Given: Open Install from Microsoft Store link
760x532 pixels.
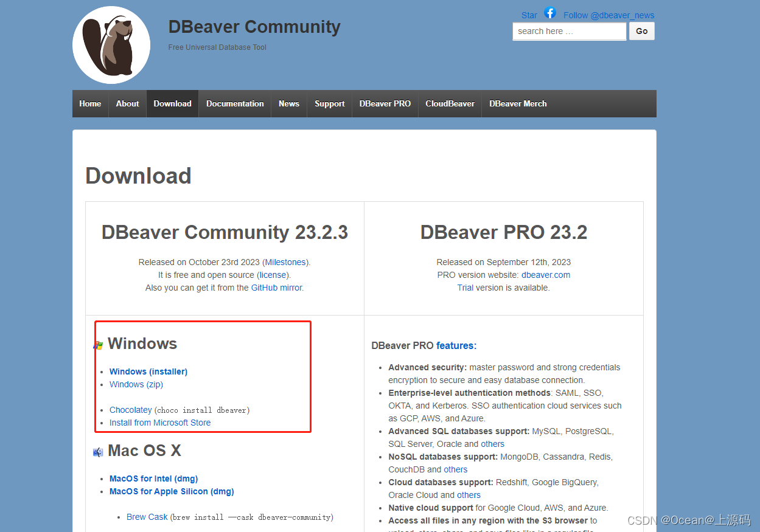Looking at the screenshot, I should point(160,423).
